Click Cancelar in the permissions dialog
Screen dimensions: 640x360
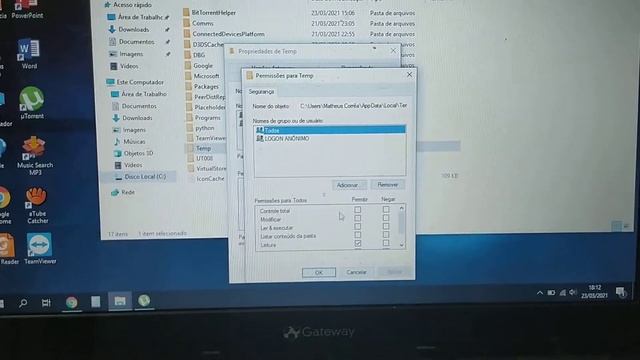point(356,272)
